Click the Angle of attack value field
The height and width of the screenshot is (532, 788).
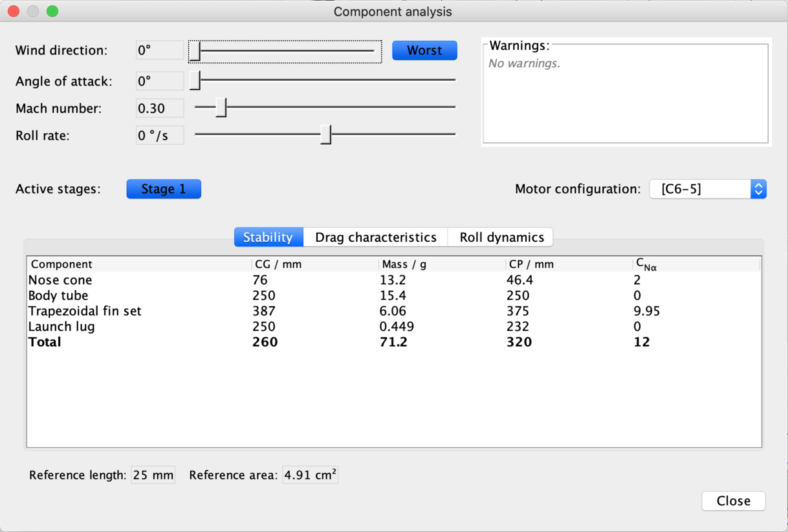(160, 81)
